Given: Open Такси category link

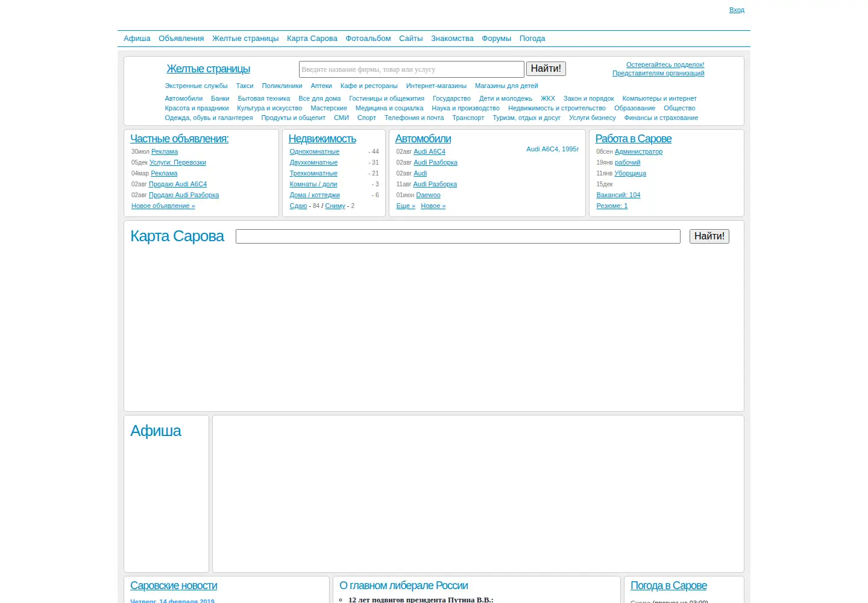Looking at the screenshot, I should 245,86.
